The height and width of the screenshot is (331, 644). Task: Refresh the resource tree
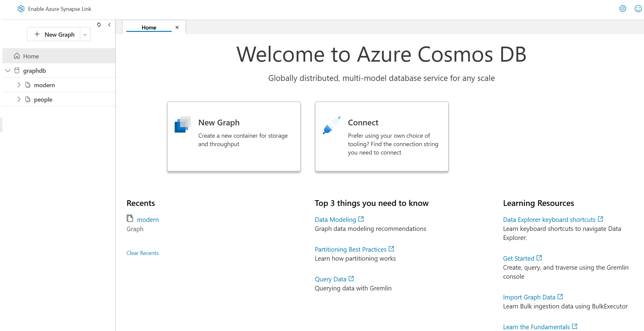(99, 25)
